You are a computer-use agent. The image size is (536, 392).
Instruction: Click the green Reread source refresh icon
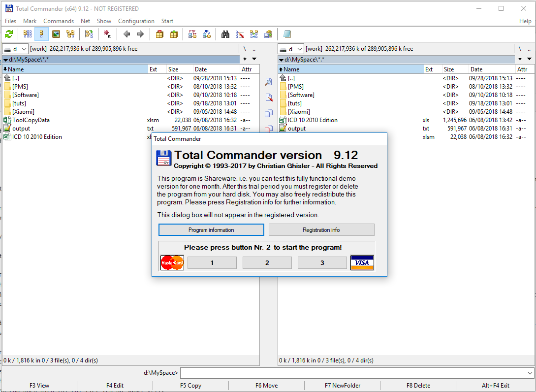[x=9, y=34]
